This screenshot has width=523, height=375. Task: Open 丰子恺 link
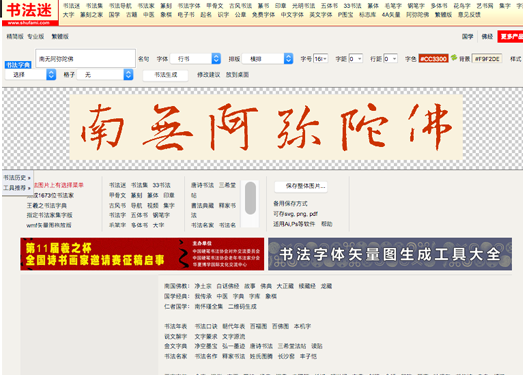308,356
